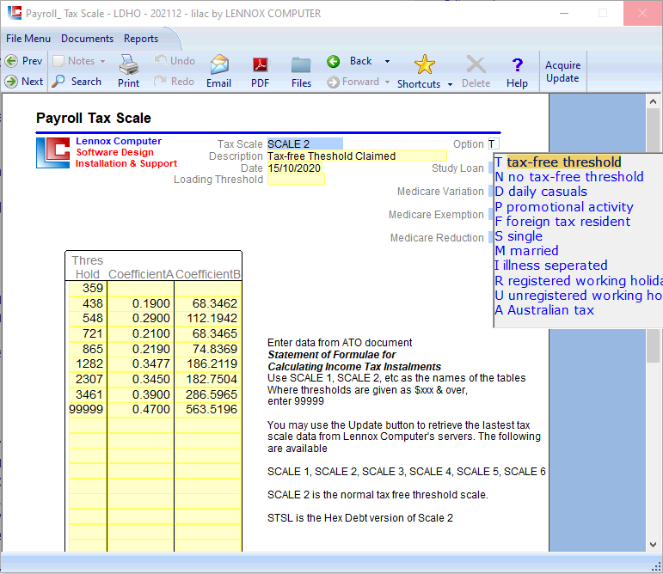Viewport: 663px width, 574px height.
Task: Click the CoefficientA column header
Action: point(141,274)
